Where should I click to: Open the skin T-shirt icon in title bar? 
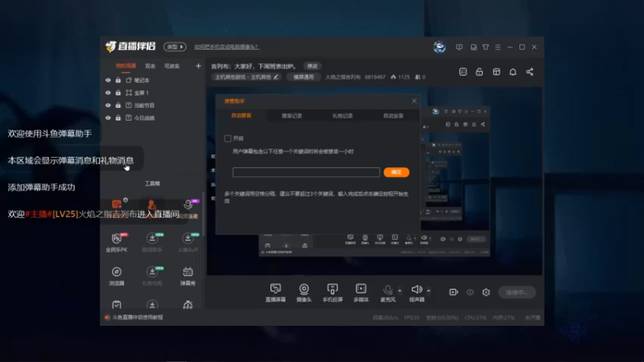click(486, 47)
